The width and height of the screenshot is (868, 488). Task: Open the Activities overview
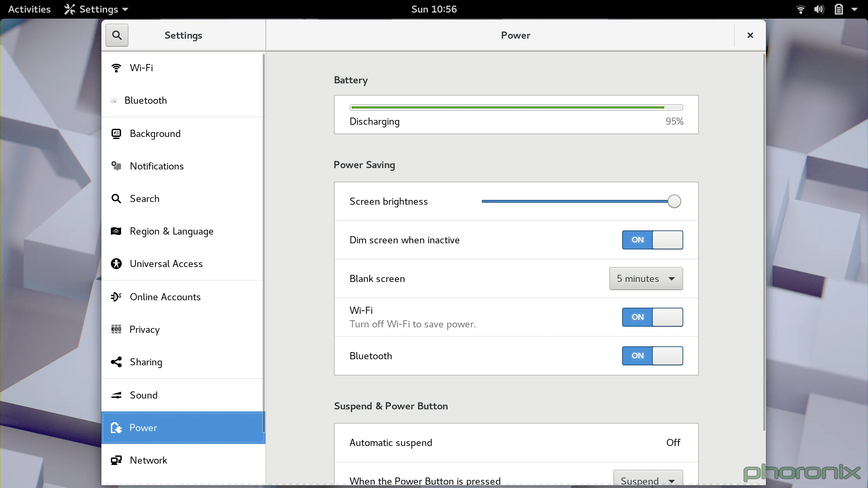pos(29,9)
